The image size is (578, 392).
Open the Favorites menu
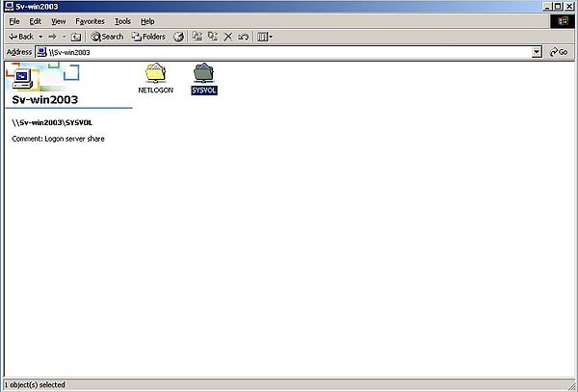pyautogui.click(x=90, y=21)
